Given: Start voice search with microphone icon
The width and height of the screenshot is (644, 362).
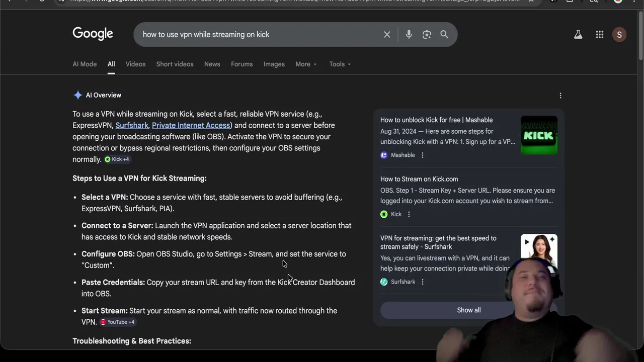Looking at the screenshot, I should (x=409, y=35).
